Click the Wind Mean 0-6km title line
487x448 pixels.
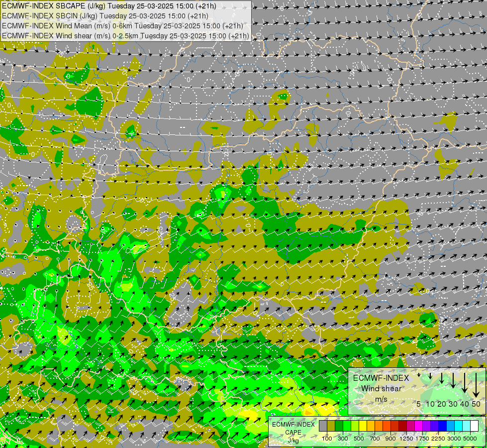click(122, 26)
